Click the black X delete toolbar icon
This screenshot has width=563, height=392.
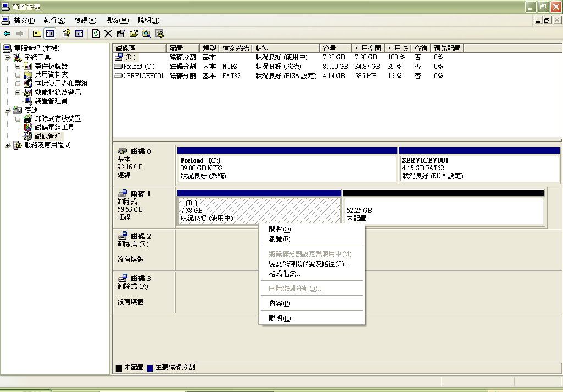click(x=108, y=34)
